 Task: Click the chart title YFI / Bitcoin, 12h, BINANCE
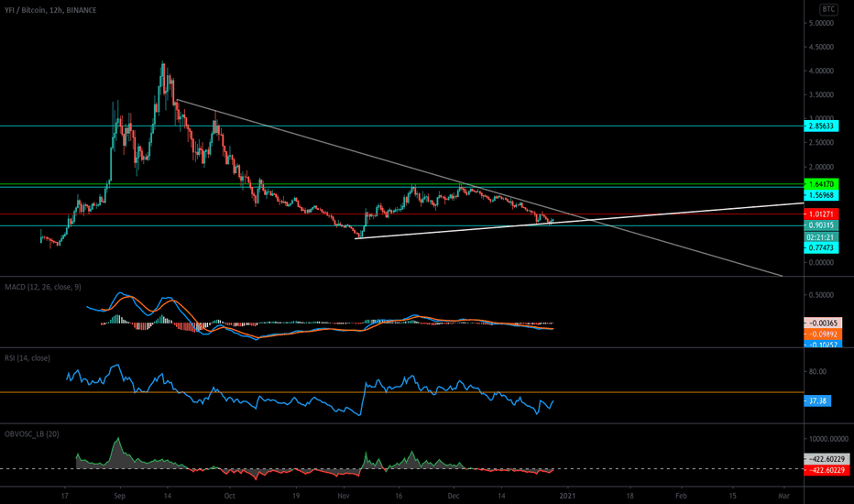(50, 10)
